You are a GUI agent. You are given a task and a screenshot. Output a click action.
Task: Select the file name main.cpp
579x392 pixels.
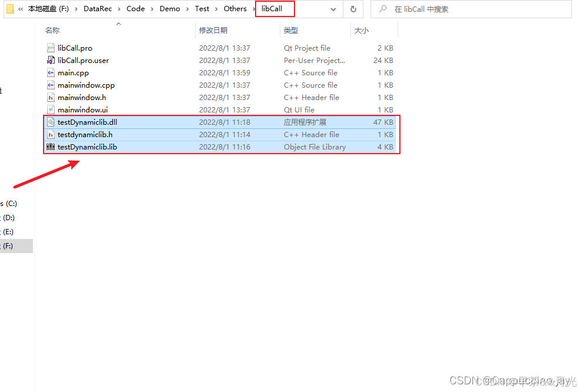(x=73, y=73)
